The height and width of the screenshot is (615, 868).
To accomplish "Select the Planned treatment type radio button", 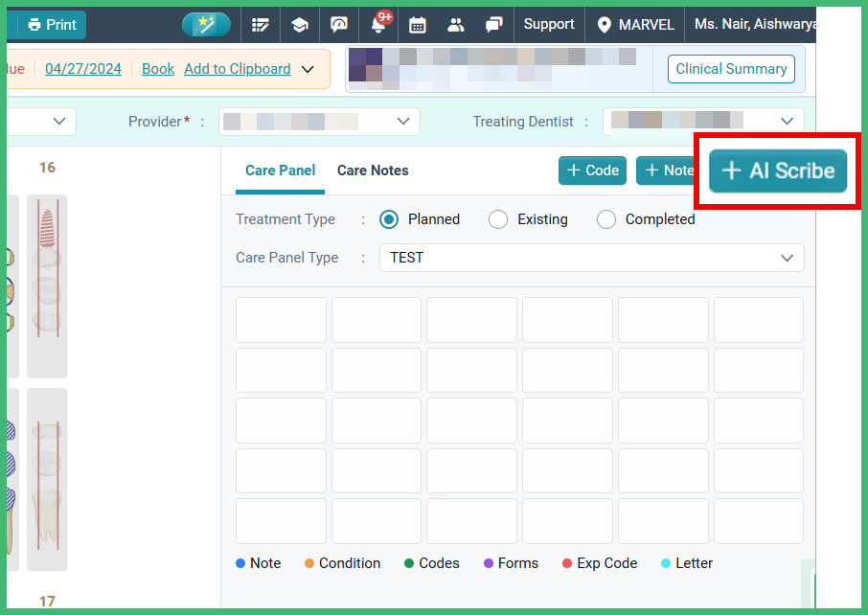I will 388,219.
